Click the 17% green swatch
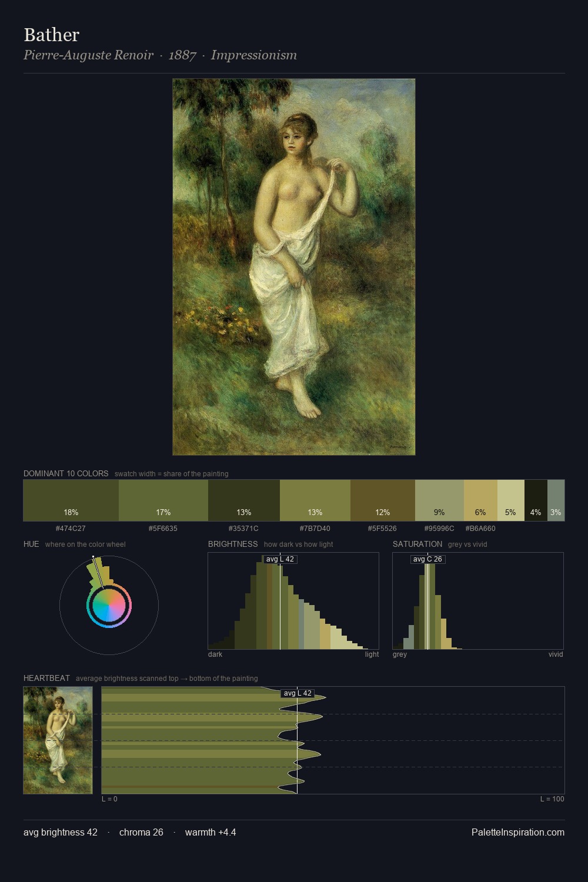 (x=163, y=500)
